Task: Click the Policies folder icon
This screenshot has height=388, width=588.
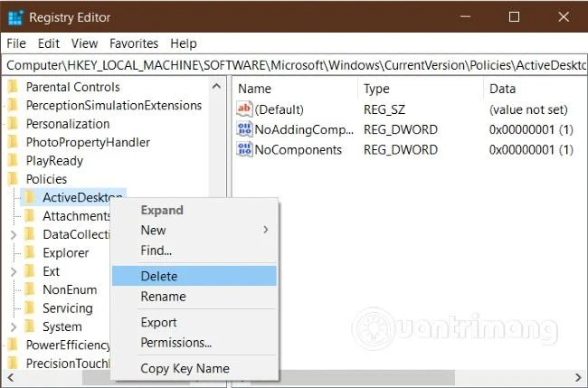Action: tap(13, 179)
